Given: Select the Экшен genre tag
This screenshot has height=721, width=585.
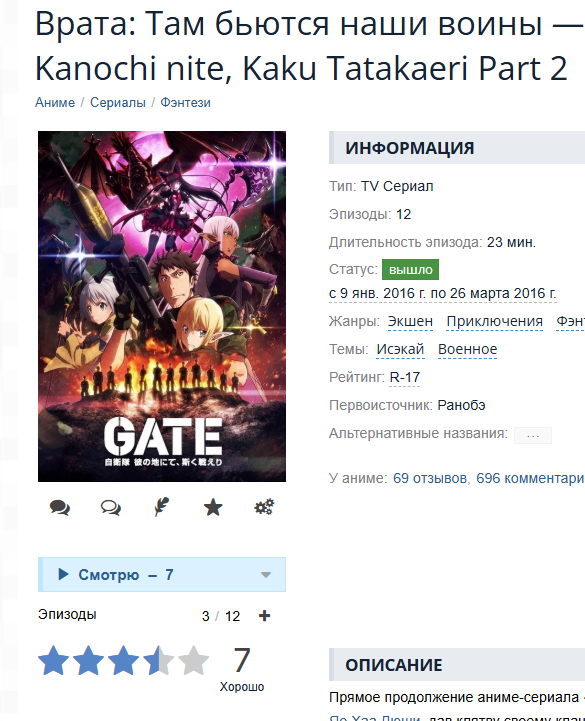Looking at the screenshot, I should tap(410, 321).
